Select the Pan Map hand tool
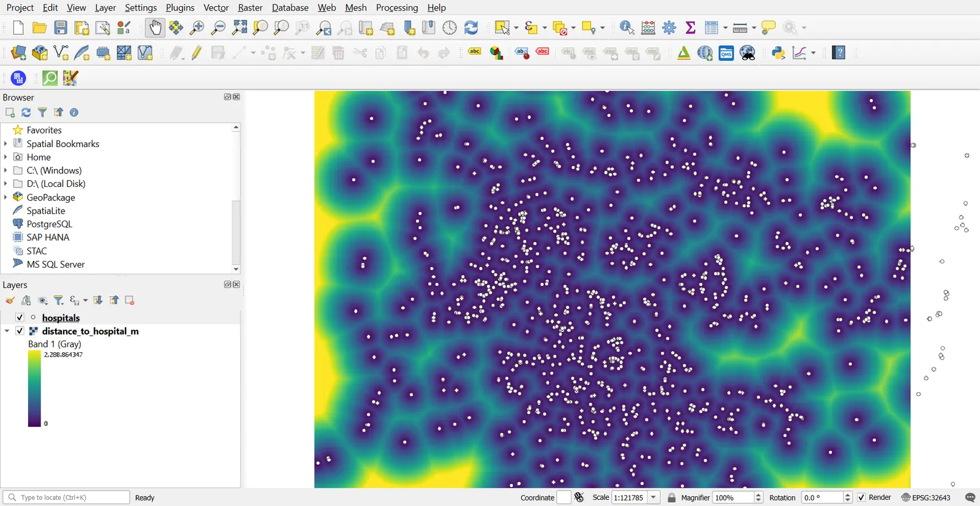Viewport: 980px width, 506px height. pyautogui.click(x=156, y=28)
